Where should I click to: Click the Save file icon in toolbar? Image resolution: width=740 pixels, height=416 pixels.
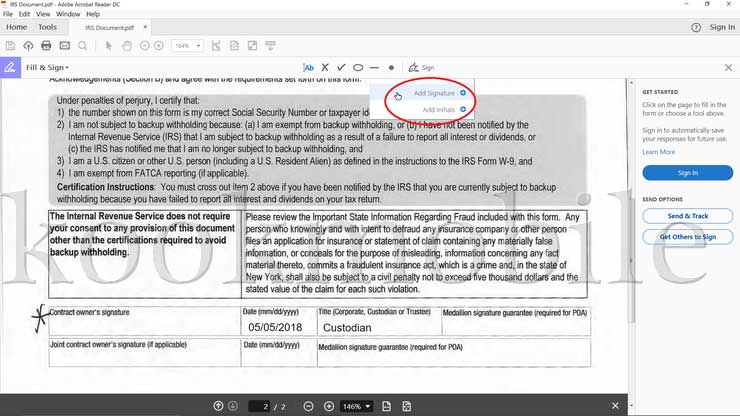(10, 46)
